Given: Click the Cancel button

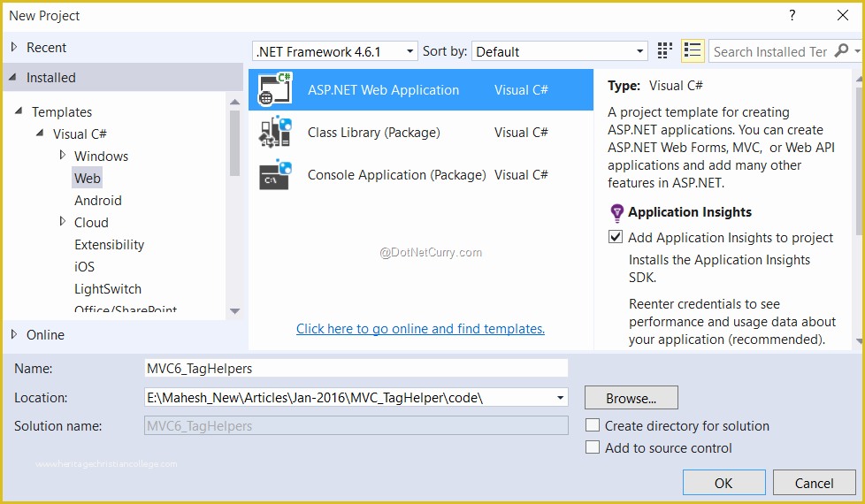Looking at the screenshot, I should pyautogui.click(x=814, y=483).
